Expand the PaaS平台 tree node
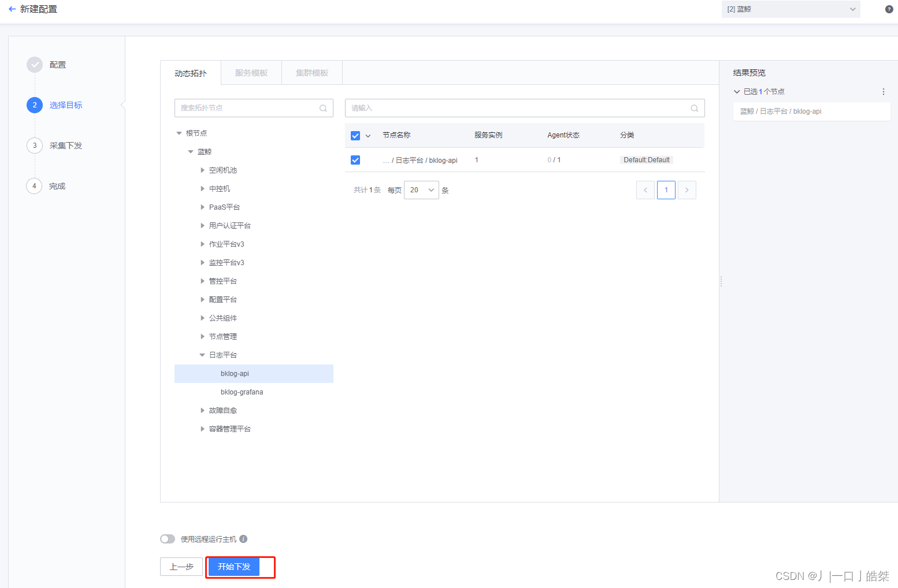898x588 pixels. pos(202,207)
